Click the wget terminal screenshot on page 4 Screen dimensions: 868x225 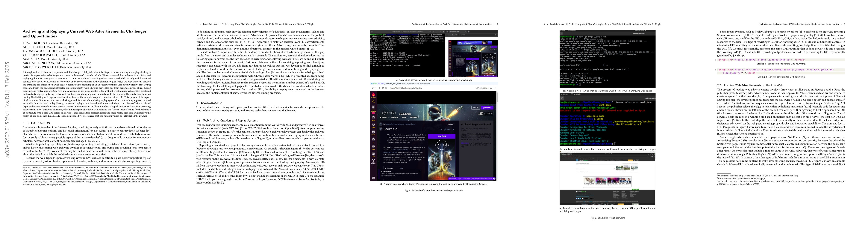[607, 59]
